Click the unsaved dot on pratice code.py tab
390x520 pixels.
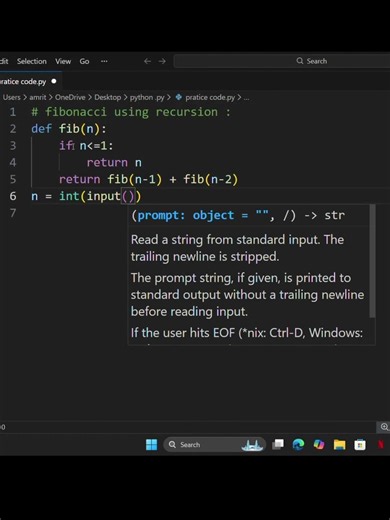pyautogui.click(x=54, y=81)
